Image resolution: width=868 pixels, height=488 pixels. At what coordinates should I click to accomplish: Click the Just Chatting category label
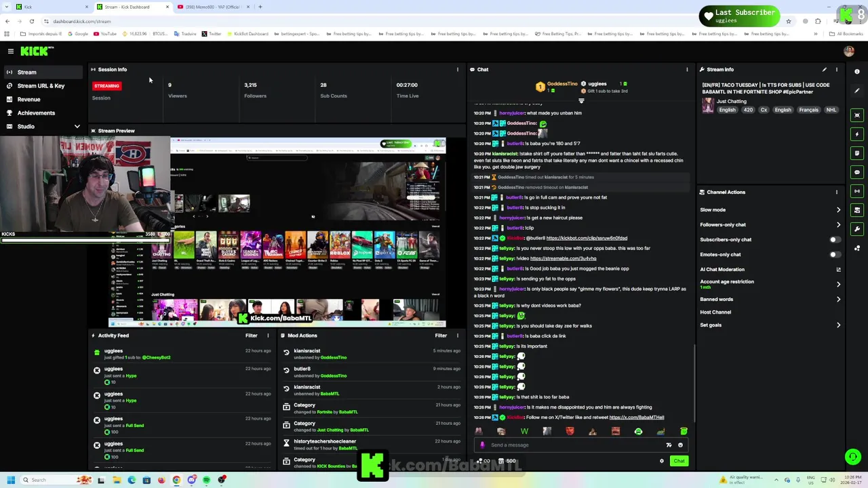(731, 102)
